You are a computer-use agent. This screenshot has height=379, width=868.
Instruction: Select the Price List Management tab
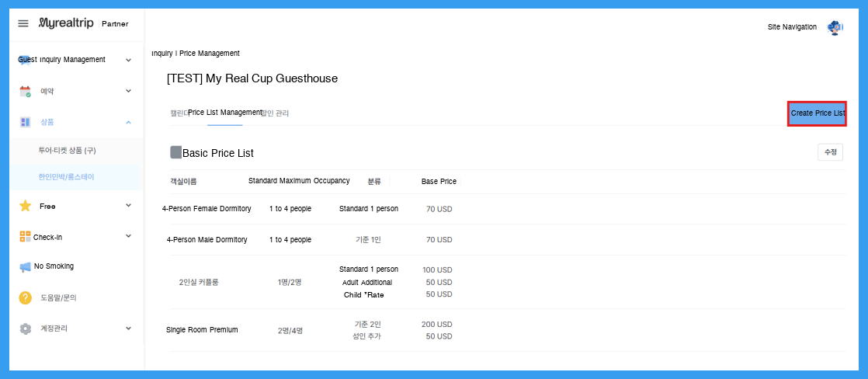pyautogui.click(x=224, y=113)
